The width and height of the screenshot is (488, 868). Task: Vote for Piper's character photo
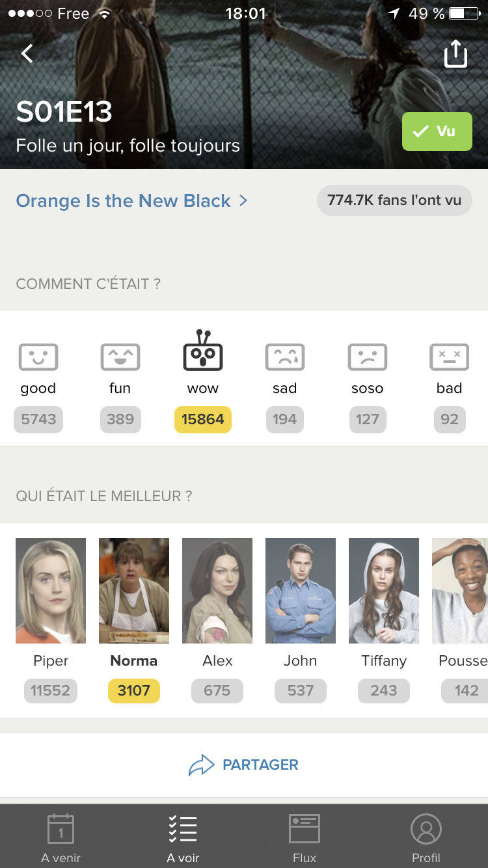(x=51, y=591)
